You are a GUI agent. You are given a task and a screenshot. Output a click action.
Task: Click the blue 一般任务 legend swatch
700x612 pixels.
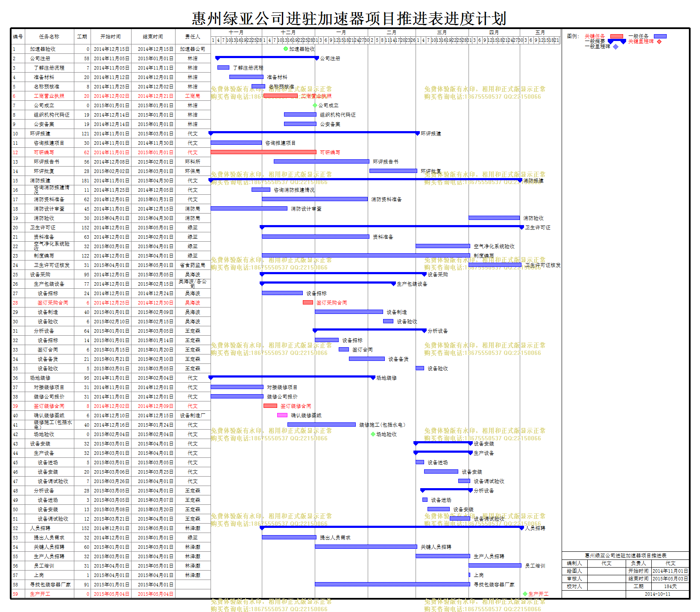[x=660, y=36]
